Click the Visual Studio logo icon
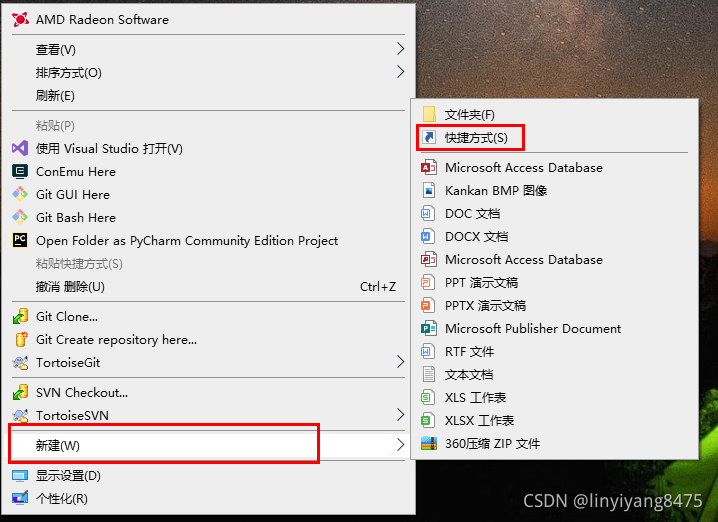Screen dimensions: 718x522 point(20,148)
